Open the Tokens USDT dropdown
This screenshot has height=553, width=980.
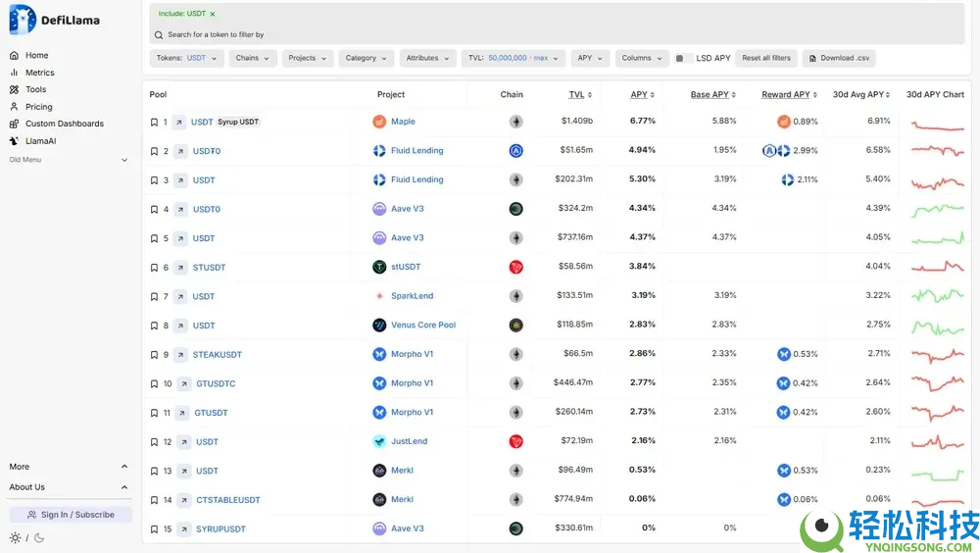click(186, 58)
